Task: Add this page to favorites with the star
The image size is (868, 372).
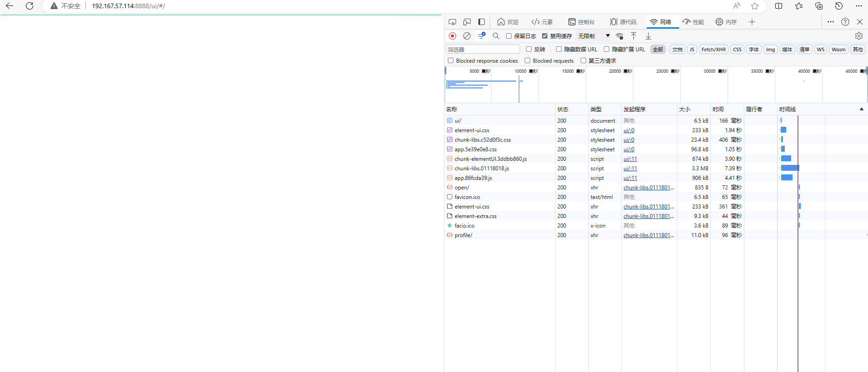Action: (755, 6)
